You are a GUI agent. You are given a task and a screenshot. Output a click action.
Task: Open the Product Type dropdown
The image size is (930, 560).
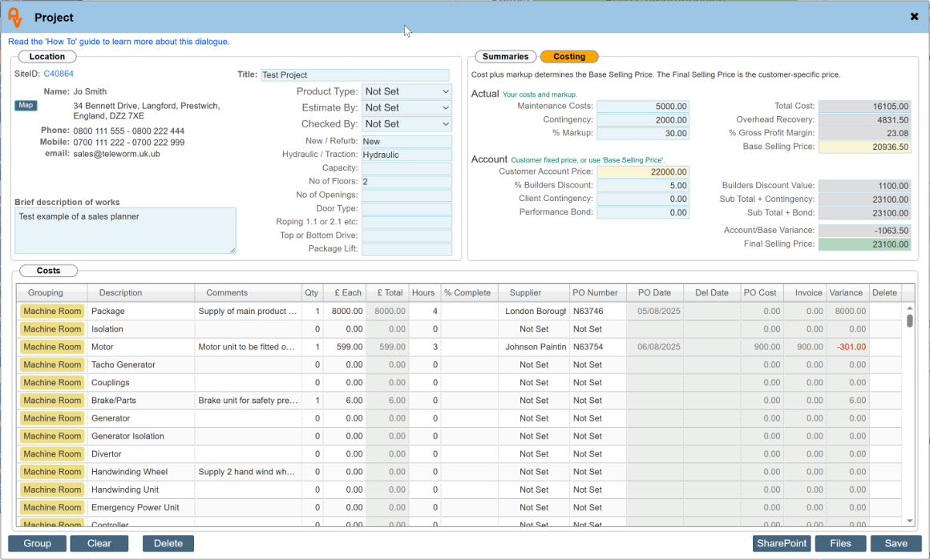[407, 91]
